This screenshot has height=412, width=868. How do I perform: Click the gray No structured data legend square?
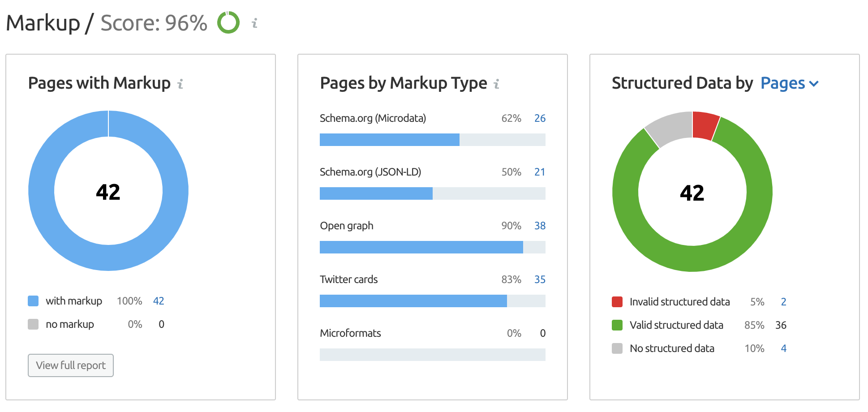(617, 348)
